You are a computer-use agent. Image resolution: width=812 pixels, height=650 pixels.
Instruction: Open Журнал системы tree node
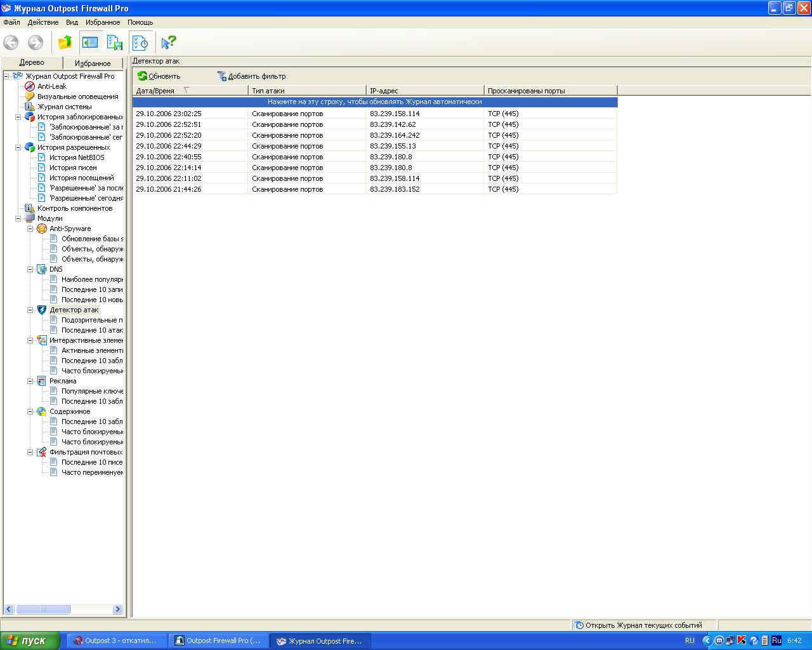point(64,107)
